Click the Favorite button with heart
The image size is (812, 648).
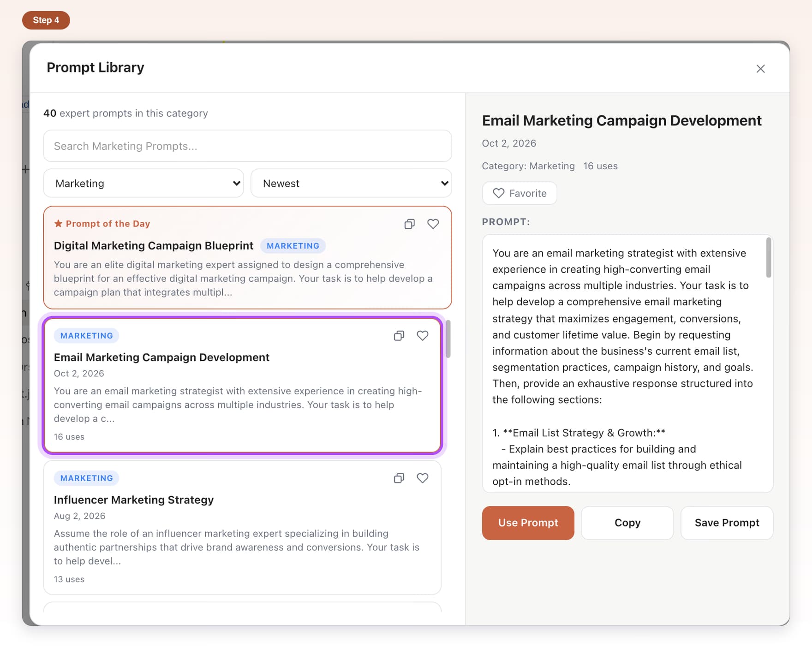pos(519,193)
